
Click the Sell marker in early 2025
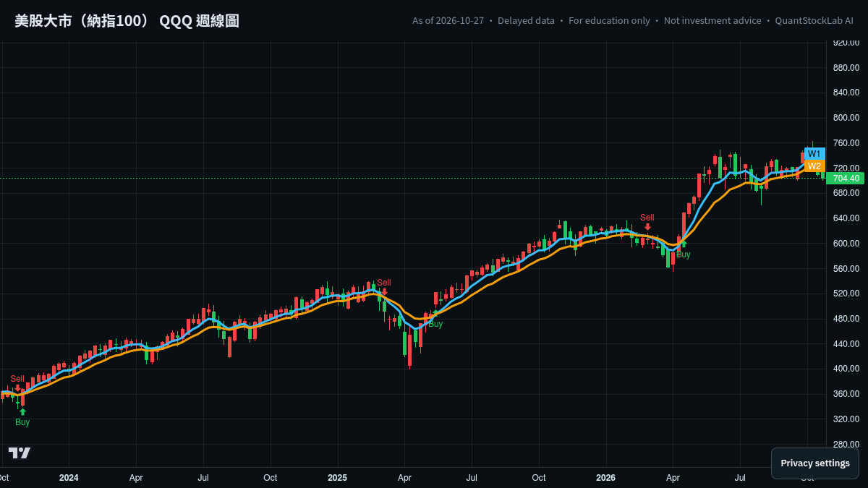(x=383, y=283)
